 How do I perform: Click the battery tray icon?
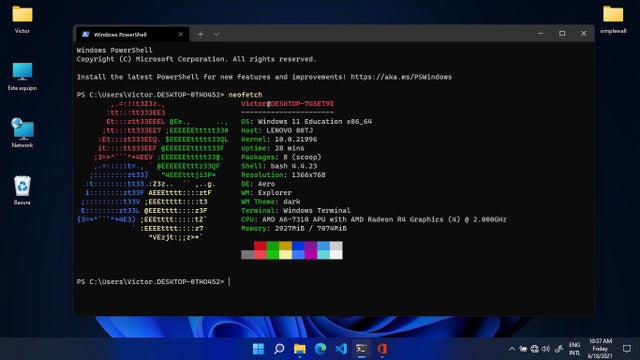[x=523, y=349]
